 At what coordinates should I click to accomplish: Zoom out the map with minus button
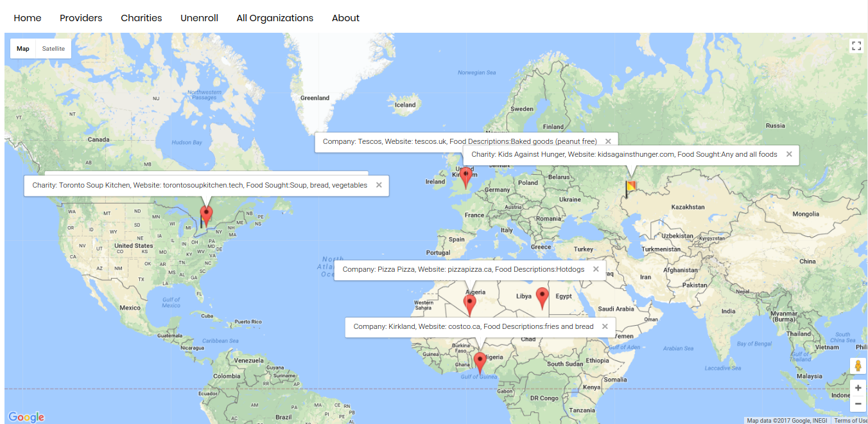click(x=858, y=403)
